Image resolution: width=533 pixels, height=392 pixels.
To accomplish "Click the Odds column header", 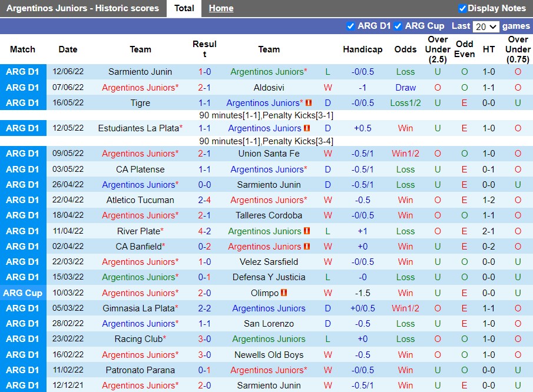I will coord(405,49).
